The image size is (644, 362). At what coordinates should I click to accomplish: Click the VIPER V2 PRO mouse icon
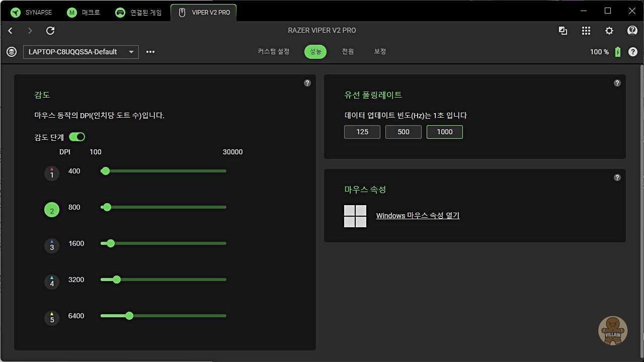182,13
